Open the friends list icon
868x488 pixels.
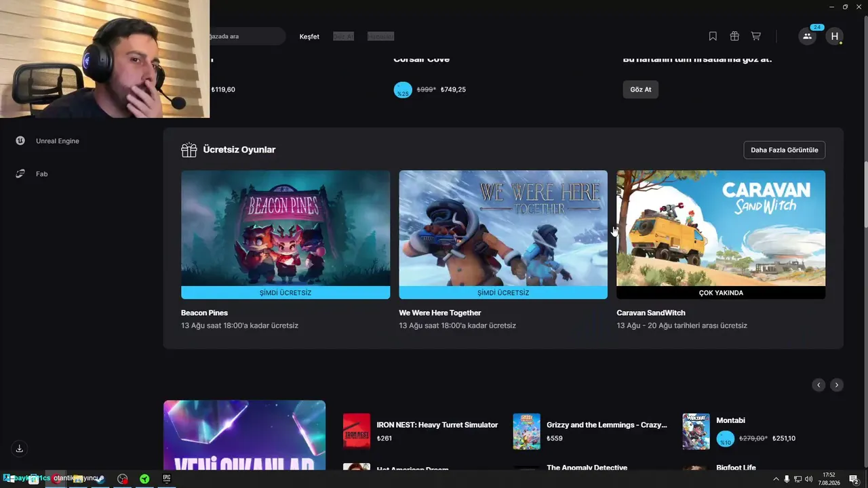point(807,37)
